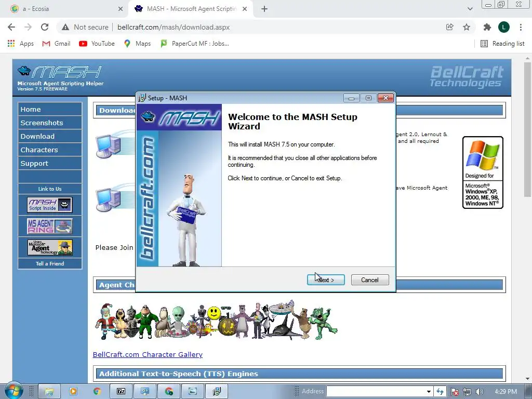532x399 pixels.
Task: Click the Setup - MASH title bar installer icon
Action: [142, 98]
